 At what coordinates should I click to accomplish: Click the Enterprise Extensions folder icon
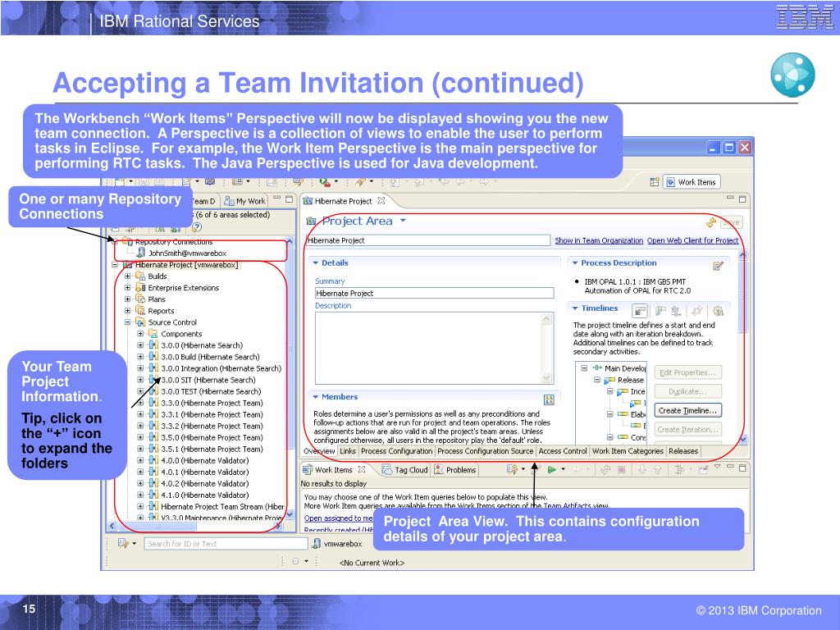click(x=140, y=288)
